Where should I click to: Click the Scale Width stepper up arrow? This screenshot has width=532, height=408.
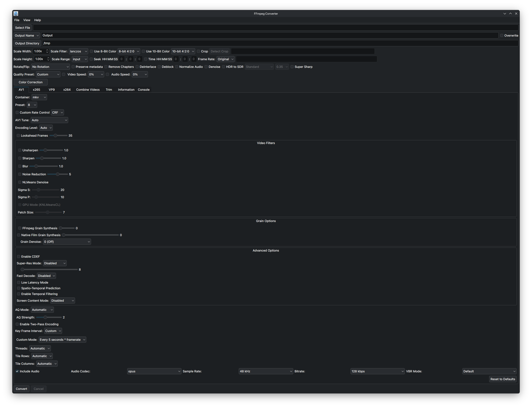point(47,50)
